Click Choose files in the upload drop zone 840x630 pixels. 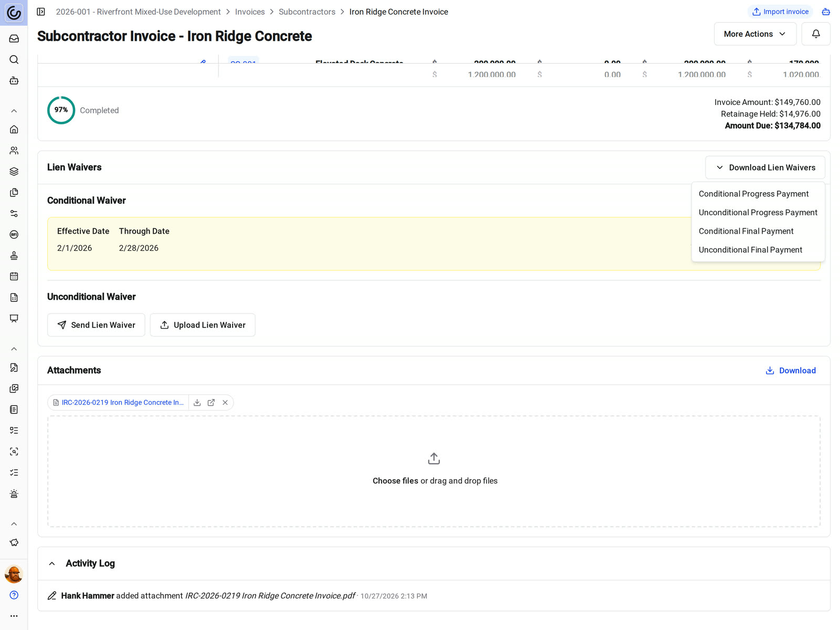coord(395,481)
